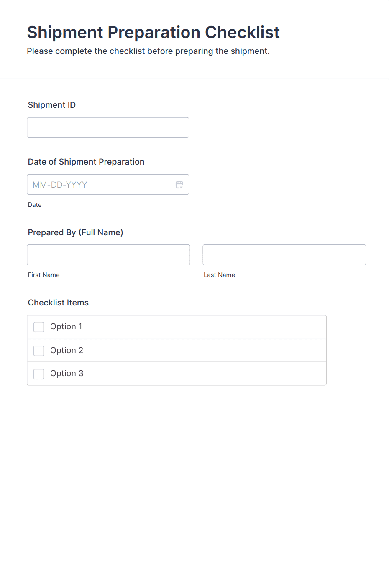Enable the Option 3 checkbox
Image resolution: width=389 pixels, height=588 pixels.
(39, 374)
